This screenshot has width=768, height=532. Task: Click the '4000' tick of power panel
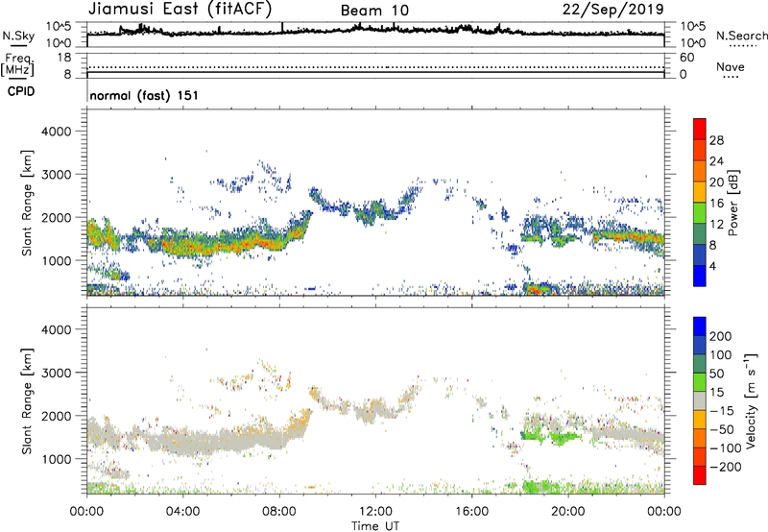click(x=56, y=132)
